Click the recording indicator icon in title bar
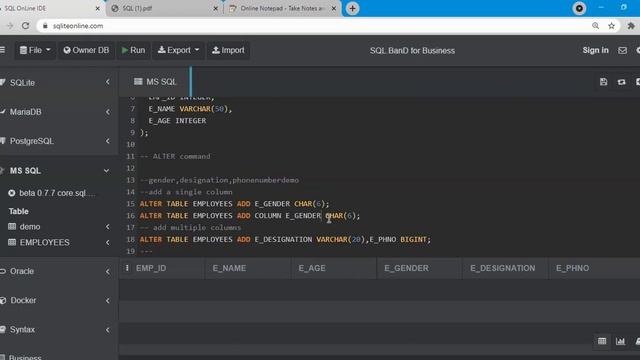This screenshot has width=640, height=360. [x=579, y=8]
